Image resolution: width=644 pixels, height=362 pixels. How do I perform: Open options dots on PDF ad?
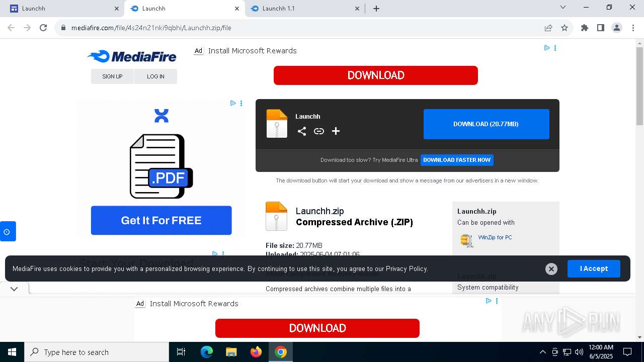pos(242,103)
